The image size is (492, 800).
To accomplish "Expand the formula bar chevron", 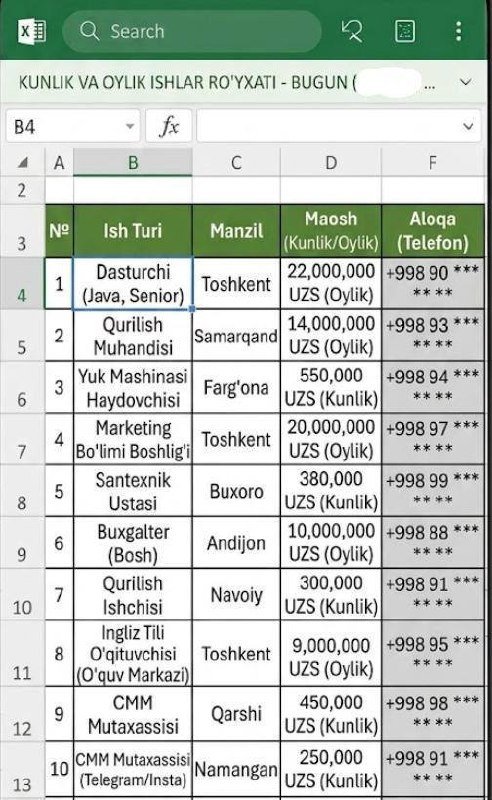I will coord(468,126).
